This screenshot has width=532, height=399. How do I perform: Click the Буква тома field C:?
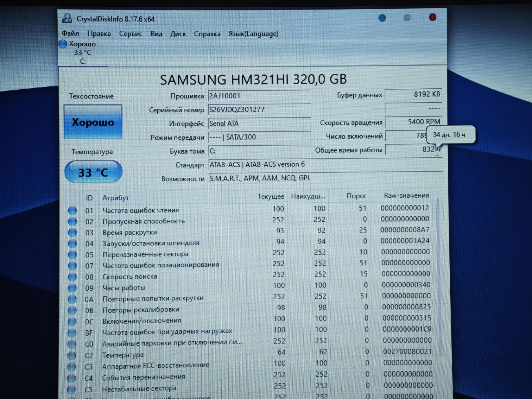[259, 151]
